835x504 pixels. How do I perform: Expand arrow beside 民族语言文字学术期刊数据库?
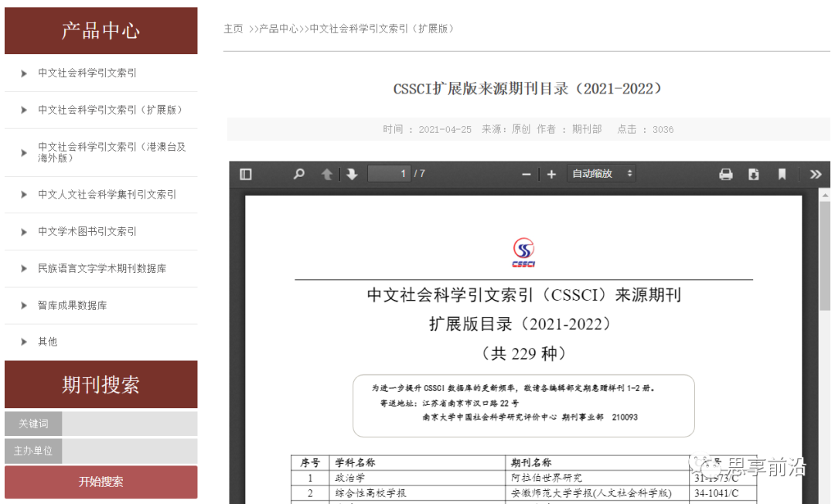click(23, 269)
